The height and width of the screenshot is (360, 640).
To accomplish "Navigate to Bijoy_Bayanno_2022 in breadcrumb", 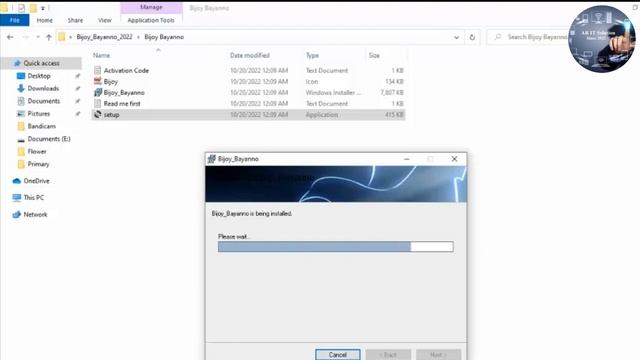I will coord(104,37).
